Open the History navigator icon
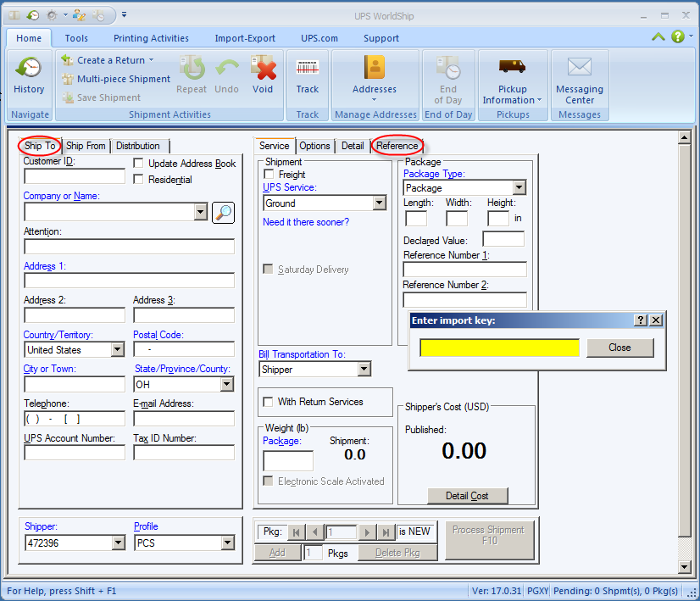The image size is (700, 601). (x=29, y=69)
